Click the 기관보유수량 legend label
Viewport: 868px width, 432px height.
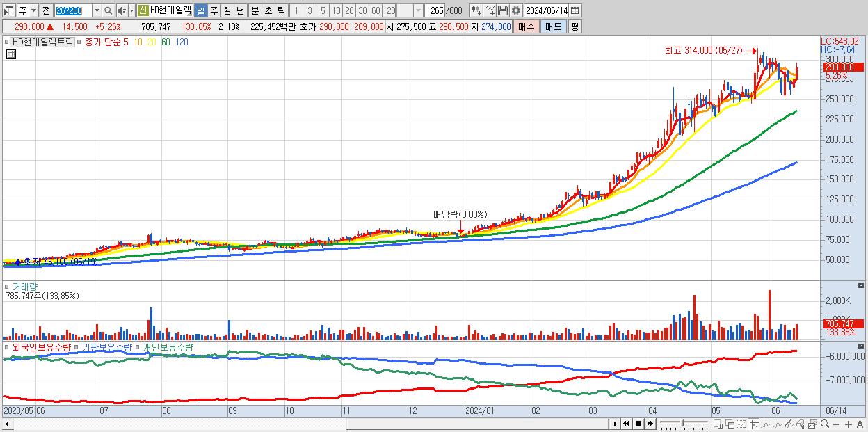point(106,346)
